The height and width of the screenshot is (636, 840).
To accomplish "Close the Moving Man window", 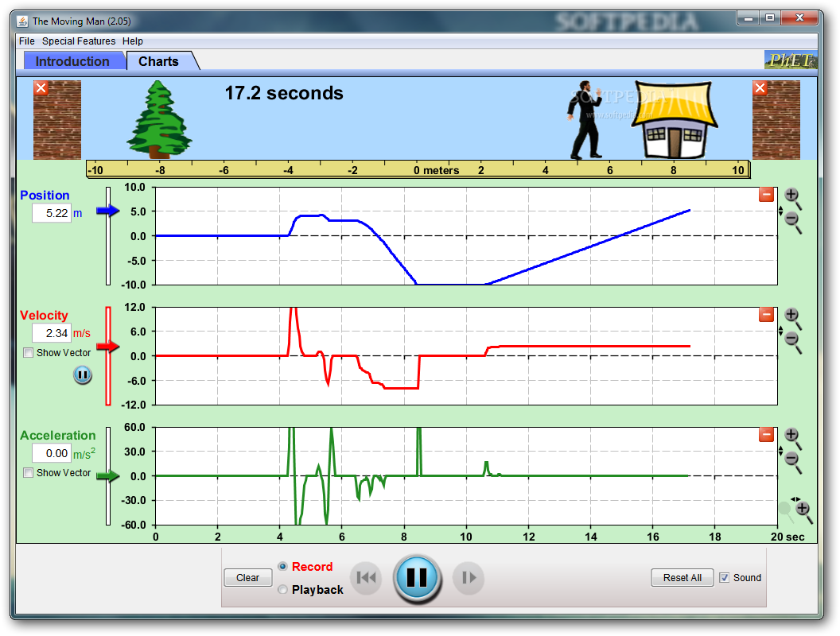I will 799,18.
